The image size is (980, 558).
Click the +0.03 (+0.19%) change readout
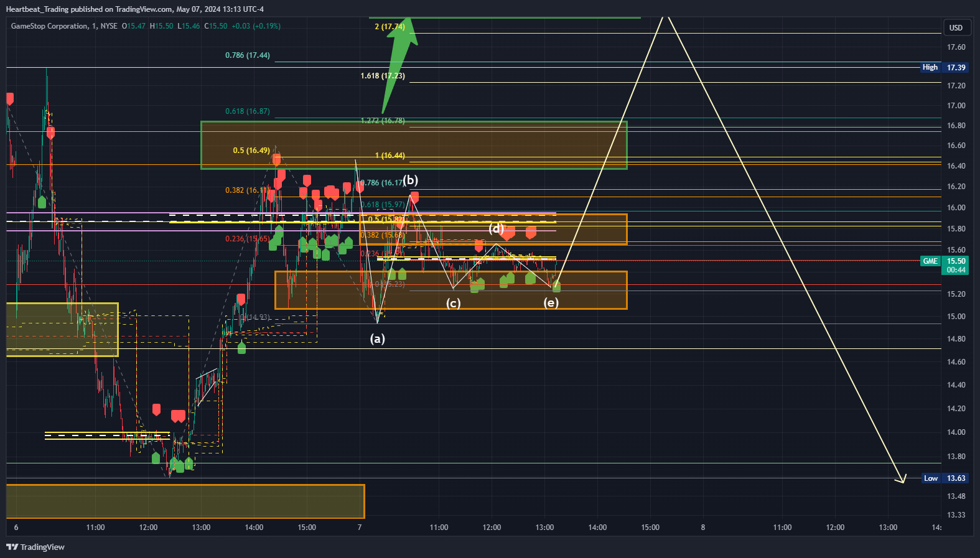point(256,26)
